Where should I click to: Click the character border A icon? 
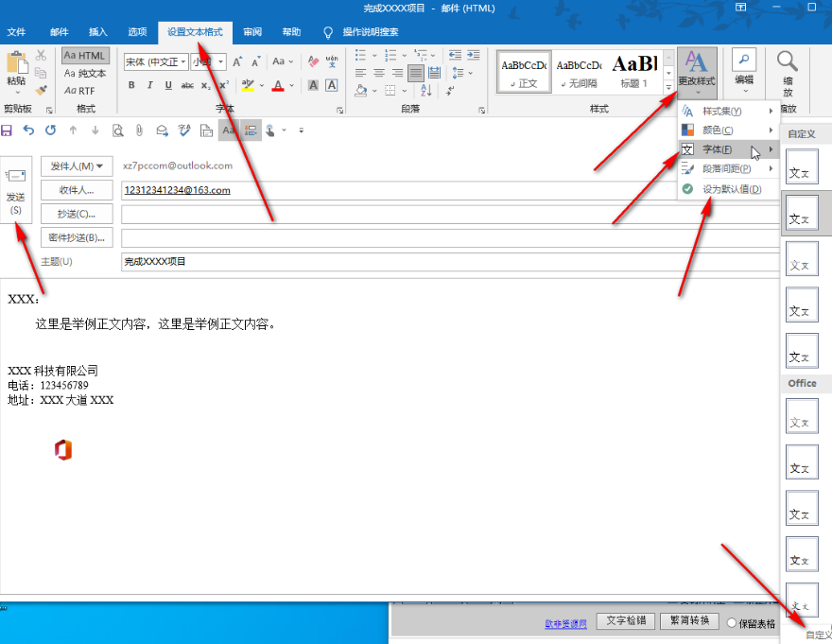click(332, 85)
